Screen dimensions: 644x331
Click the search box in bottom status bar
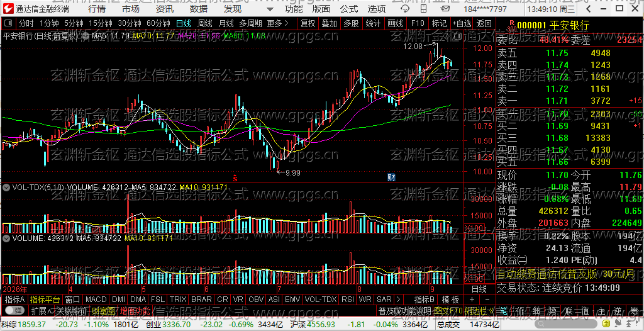[x=566, y=324]
